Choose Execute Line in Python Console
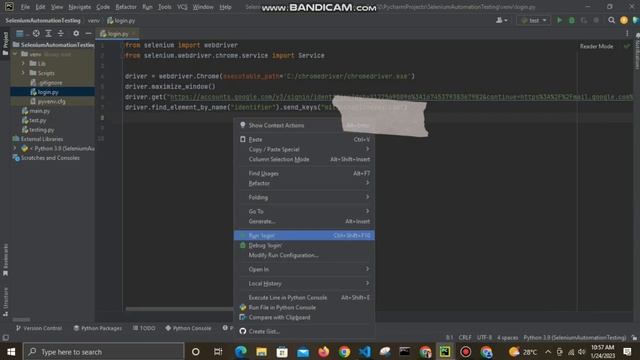Viewport: 640px width, 360px height. click(x=304, y=297)
